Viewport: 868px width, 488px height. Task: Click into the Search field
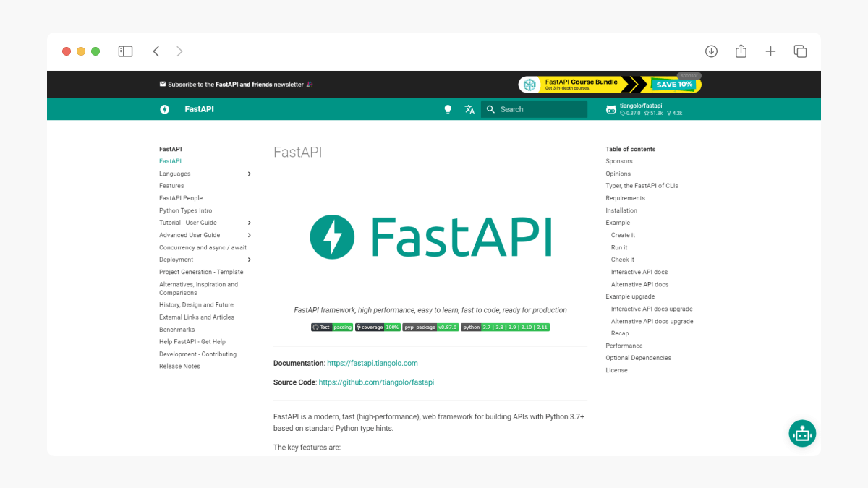534,109
